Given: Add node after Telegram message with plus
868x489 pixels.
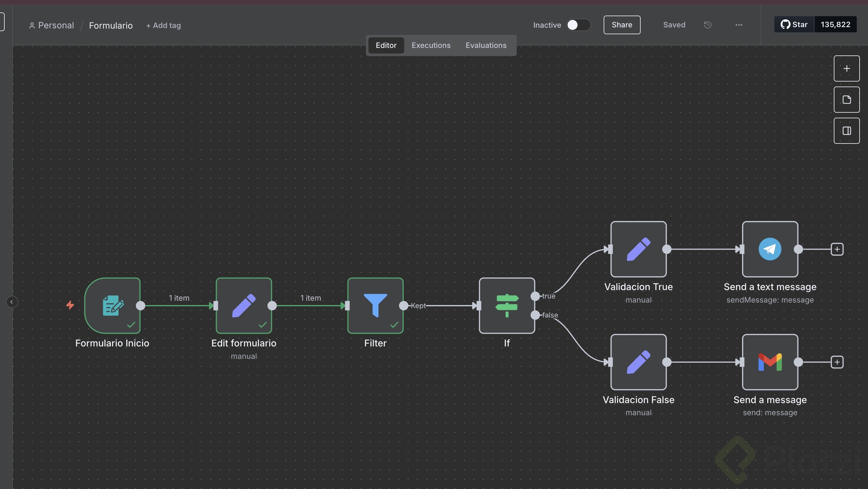Looking at the screenshot, I should (837, 249).
